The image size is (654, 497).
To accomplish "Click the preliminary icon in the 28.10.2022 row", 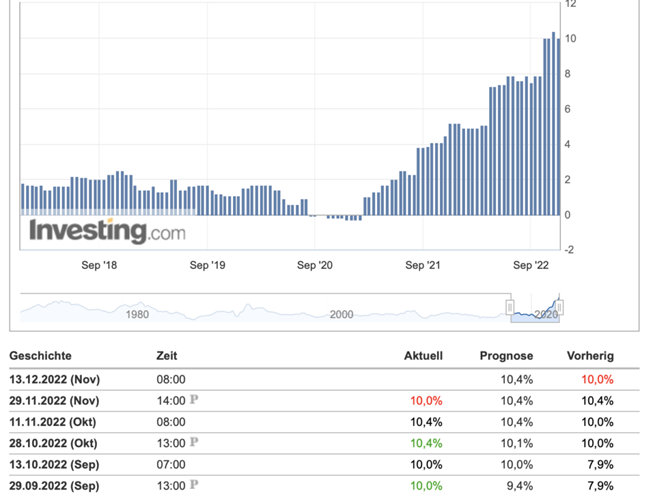I will coord(195,442).
